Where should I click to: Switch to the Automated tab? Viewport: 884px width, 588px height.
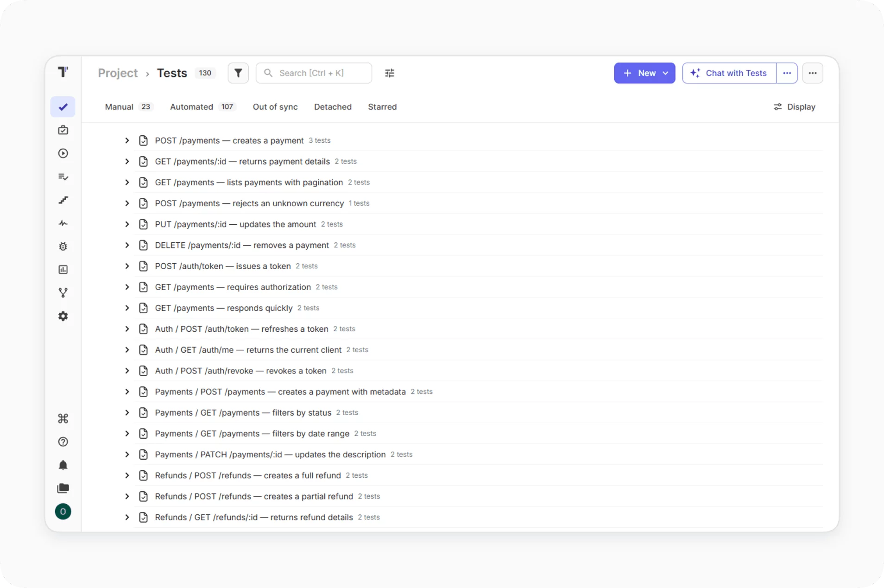pos(202,107)
